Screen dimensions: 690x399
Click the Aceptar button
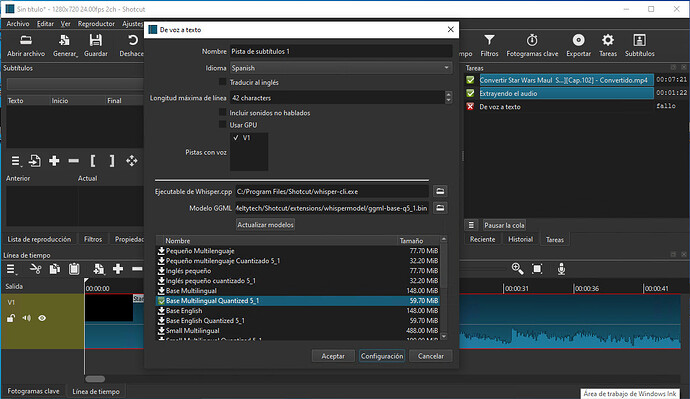pos(333,356)
